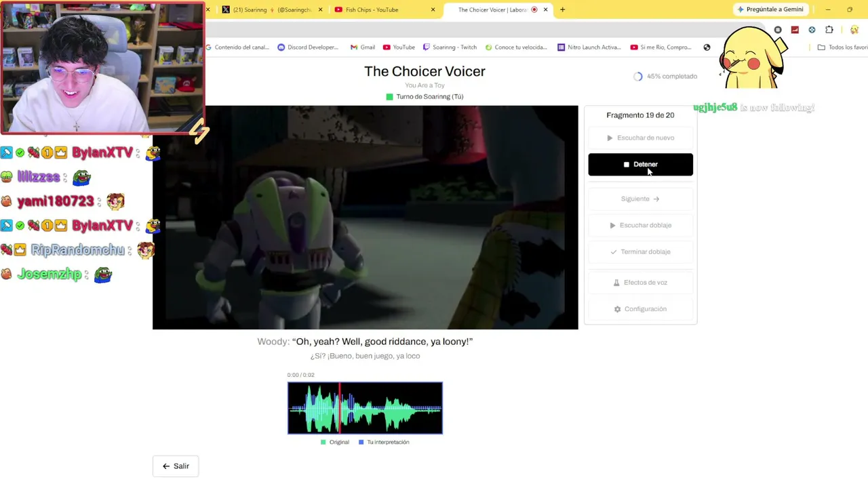Click the audio waveform display

(x=365, y=408)
